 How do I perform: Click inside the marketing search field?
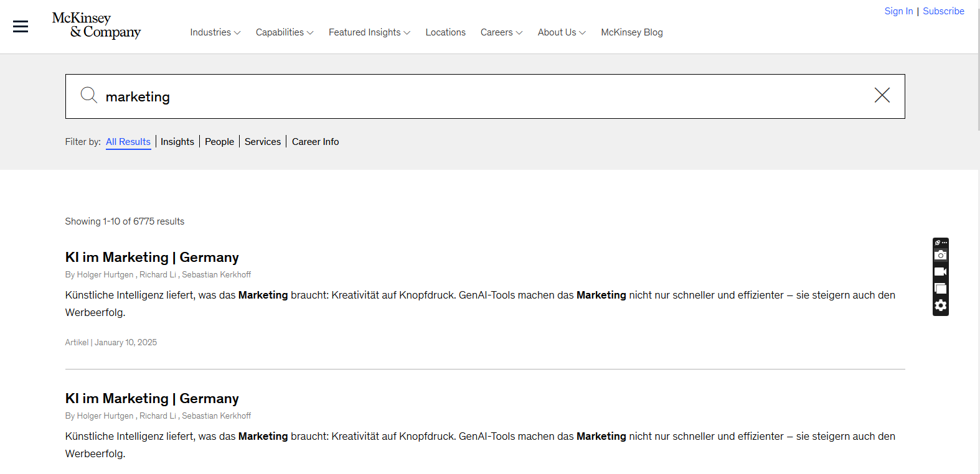coord(486,96)
